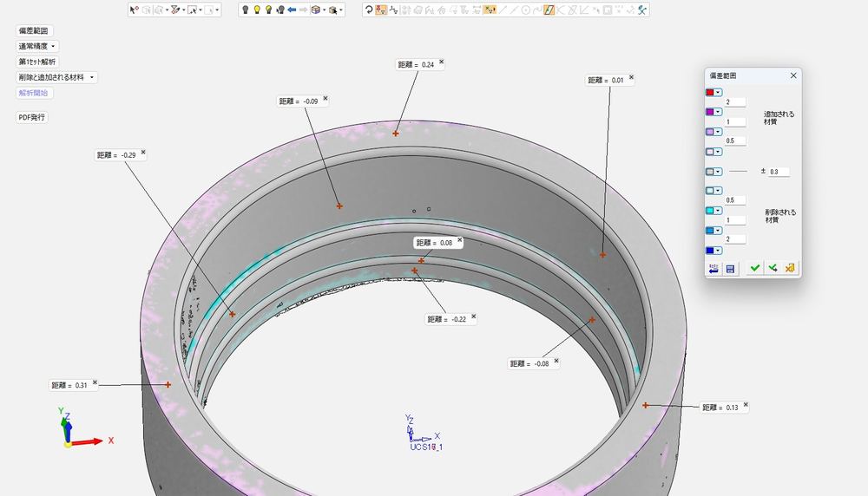Remove the 距離 = 0.01 label with its X
Screen dimensions: 868x496
[x=631, y=77]
